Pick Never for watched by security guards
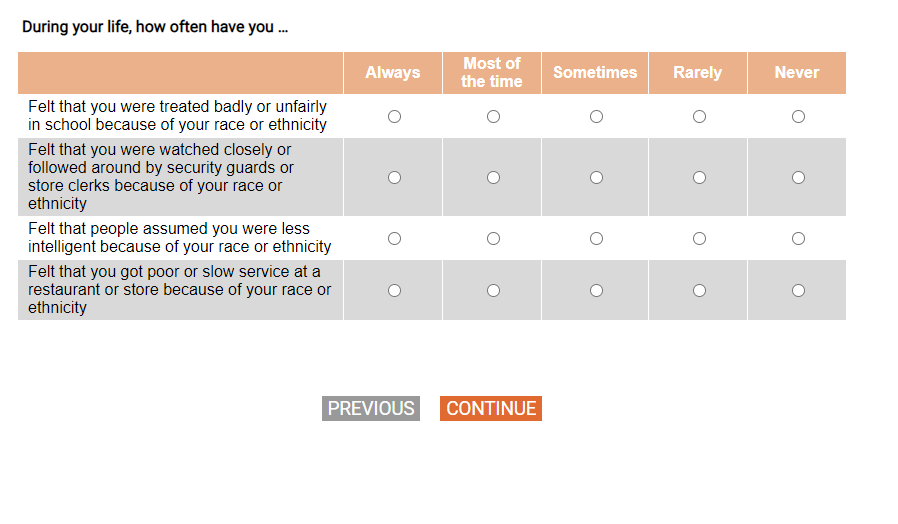Viewport: 898px width, 524px height. coord(798,178)
